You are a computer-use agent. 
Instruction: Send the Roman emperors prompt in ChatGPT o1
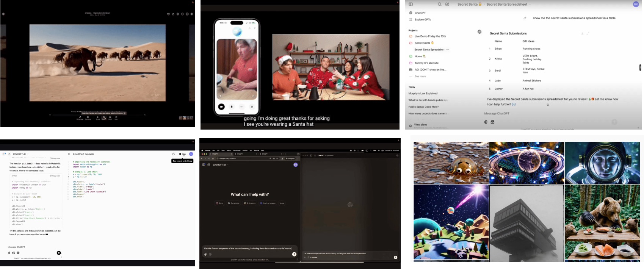pyautogui.click(x=294, y=254)
